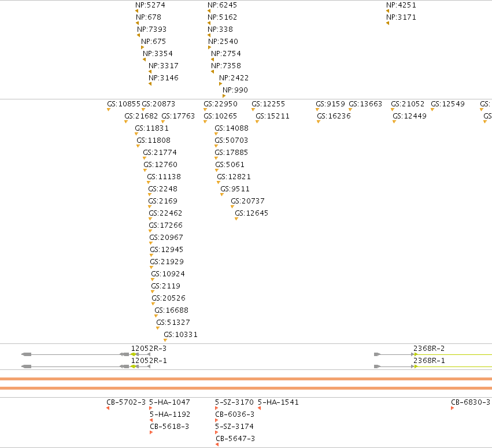
Task: Select the 12052R-1 transcript label
Action: click(149, 361)
